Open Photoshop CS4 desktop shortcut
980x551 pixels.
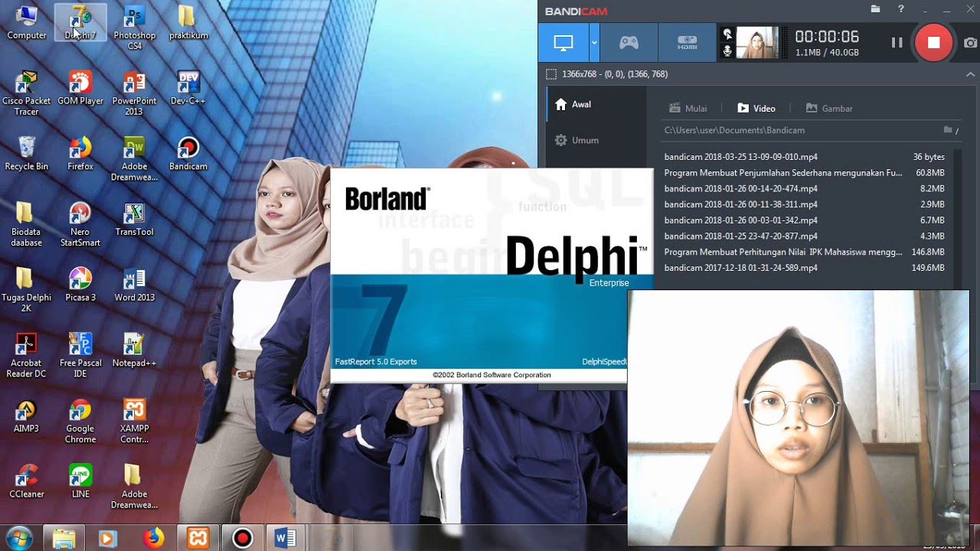click(134, 28)
